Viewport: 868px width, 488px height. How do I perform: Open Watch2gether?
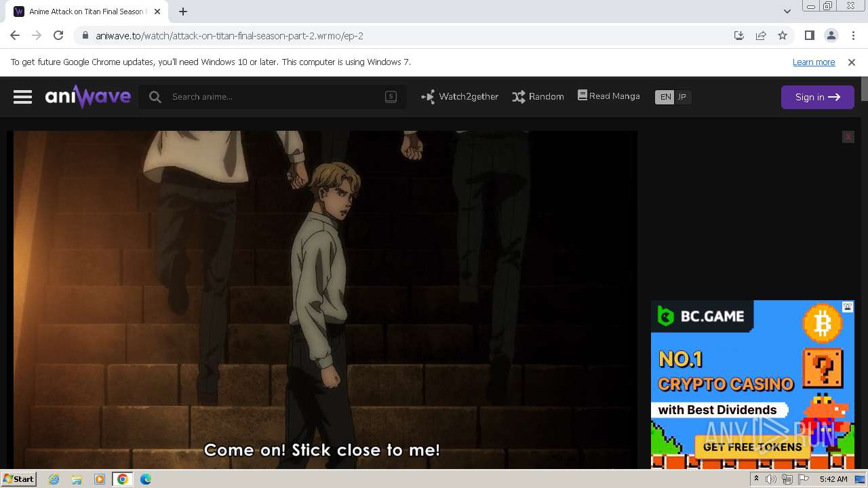point(460,97)
